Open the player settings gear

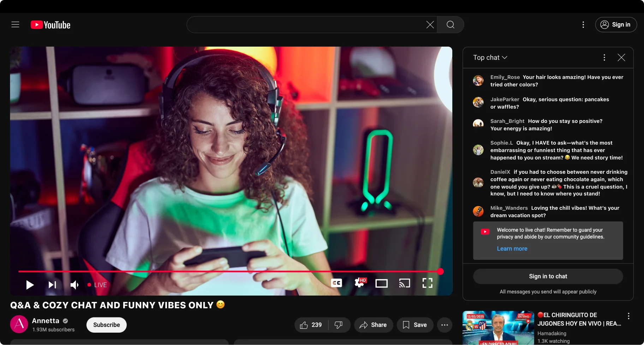pos(359,283)
